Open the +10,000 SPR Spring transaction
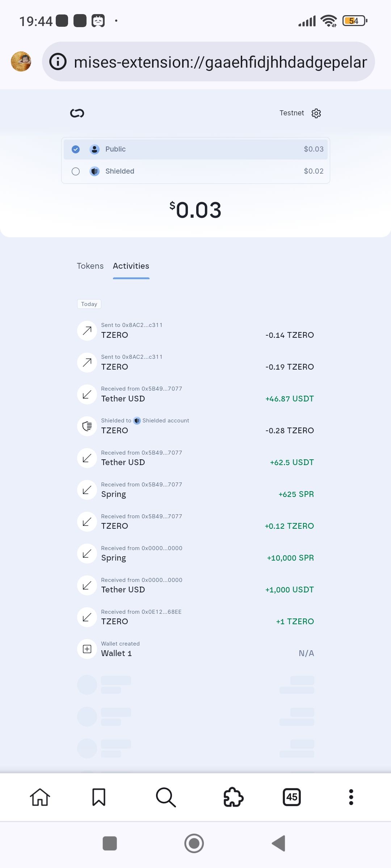This screenshot has height=868, width=391. (x=195, y=553)
